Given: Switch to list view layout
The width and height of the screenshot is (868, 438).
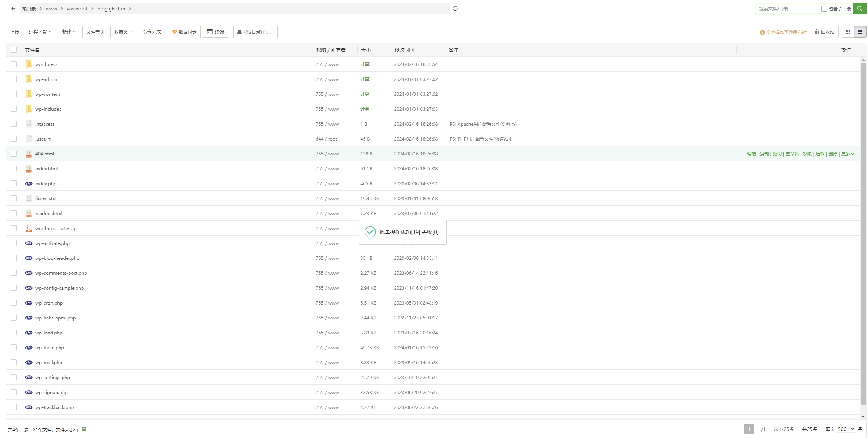Looking at the screenshot, I should 860,32.
